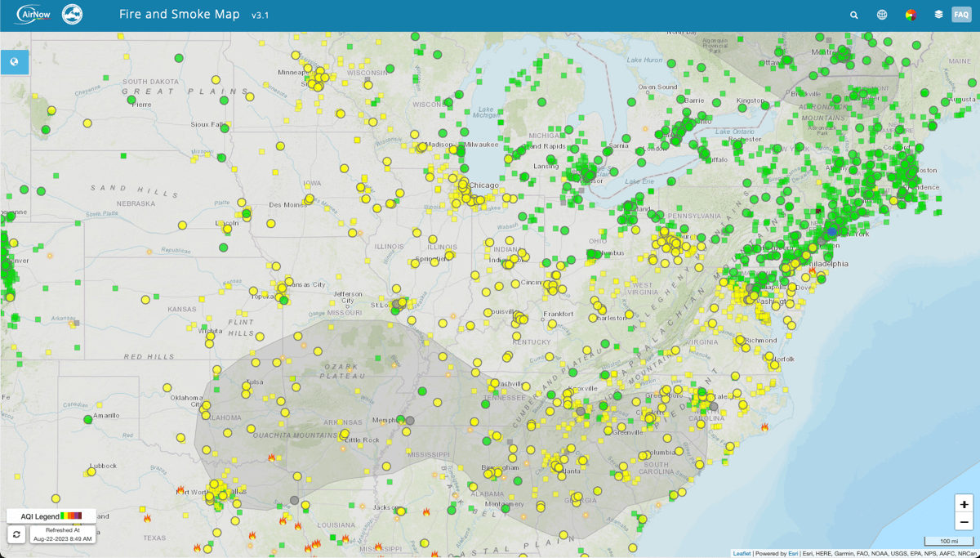Viewport: 980px width, 558px height.
Task: Click the yellow monitor circle at Little Rock
Action: pyautogui.click(x=345, y=435)
